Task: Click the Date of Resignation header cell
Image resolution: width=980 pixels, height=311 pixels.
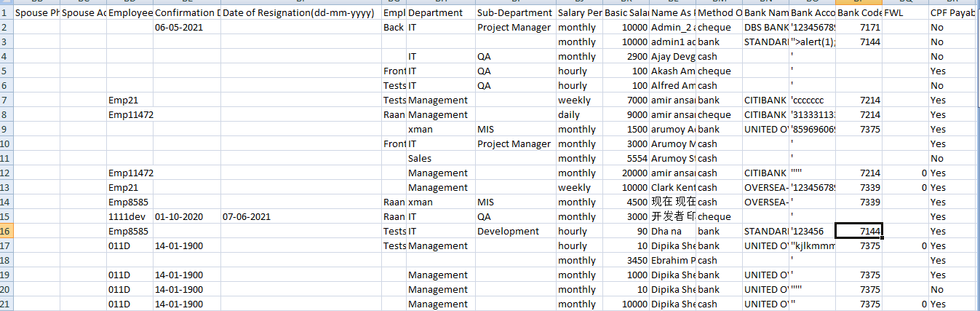Action: coord(301,12)
